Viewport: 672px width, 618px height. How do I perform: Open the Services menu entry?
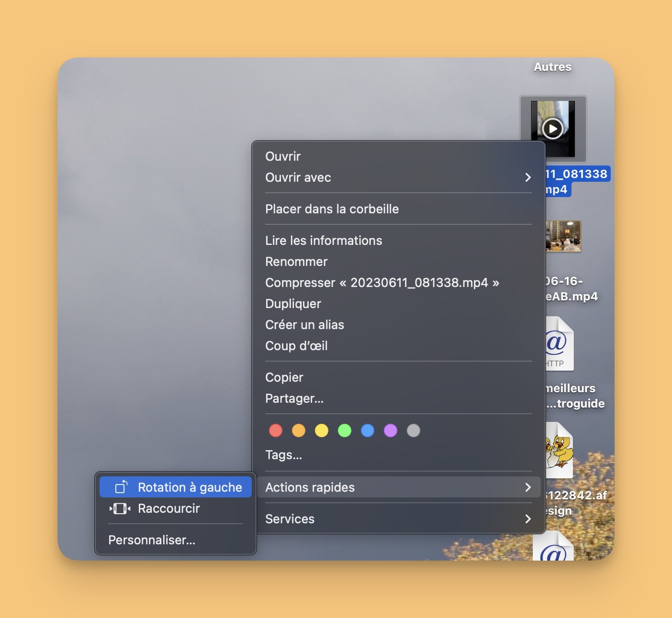[398, 519]
